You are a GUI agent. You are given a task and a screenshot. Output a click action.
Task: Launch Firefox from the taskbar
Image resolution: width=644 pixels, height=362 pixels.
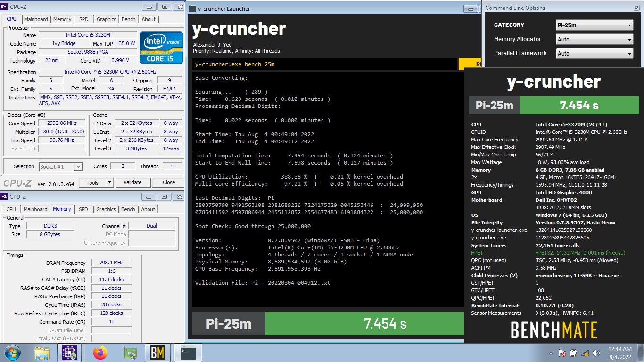pyautogui.click(x=100, y=353)
